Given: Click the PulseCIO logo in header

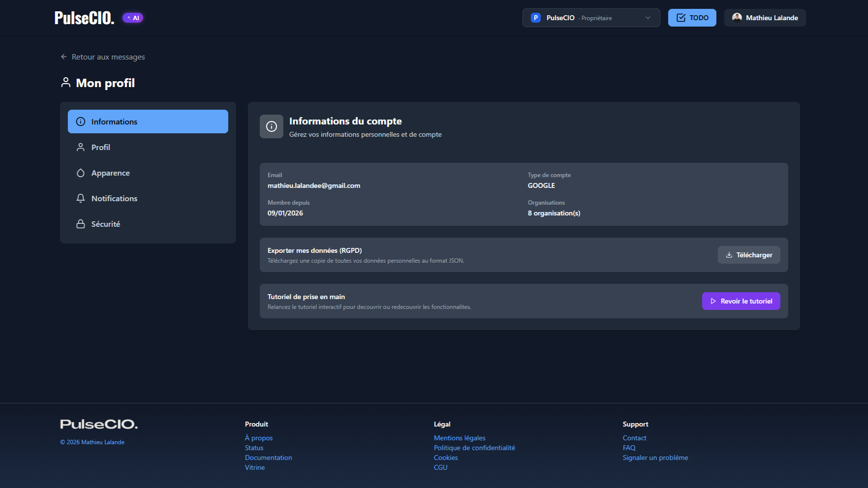Looking at the screenshot, I should pos(85,18).
